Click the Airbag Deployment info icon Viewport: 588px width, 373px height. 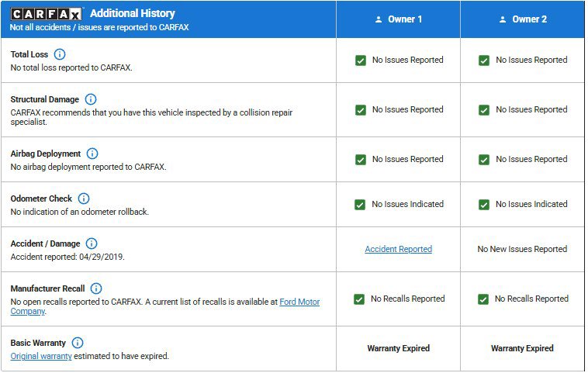(x=92, y=154)
